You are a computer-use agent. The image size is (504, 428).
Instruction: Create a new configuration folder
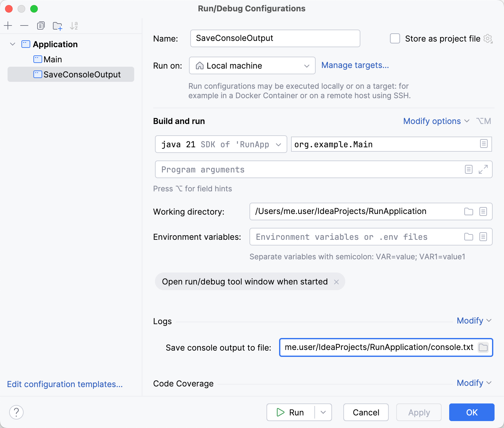57,25
